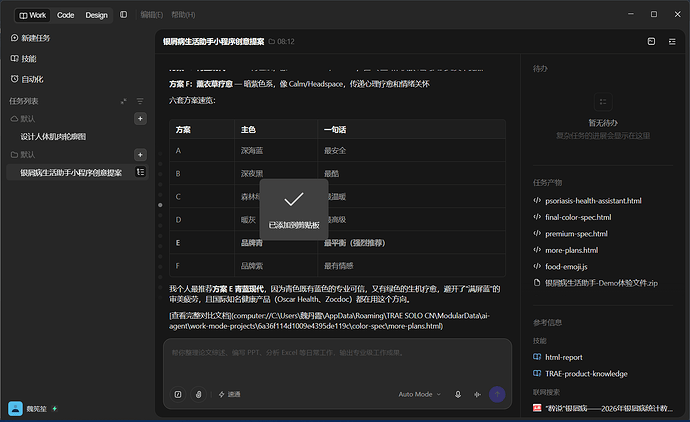Switch to the Work mode tab
Image resolution: width=690 pixels, height=422 pixels.
click(33, 15)
